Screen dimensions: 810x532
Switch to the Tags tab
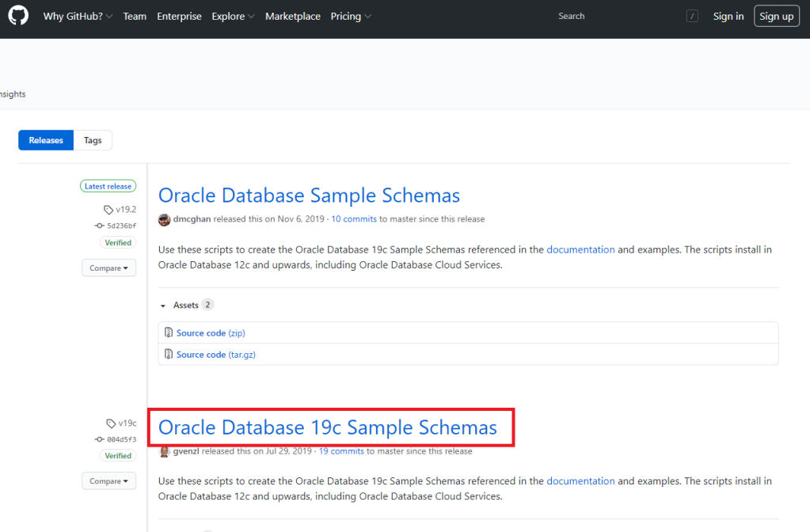tap(93, 140)
